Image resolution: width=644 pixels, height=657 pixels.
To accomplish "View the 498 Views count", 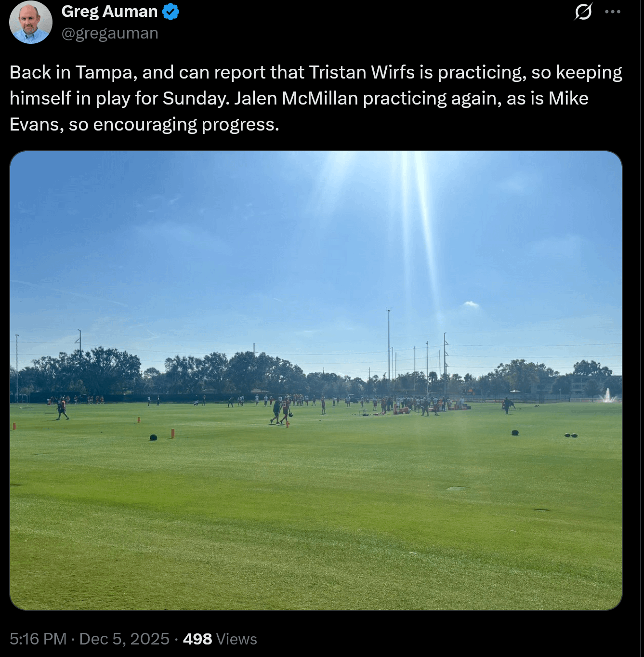I will (220, 639).
